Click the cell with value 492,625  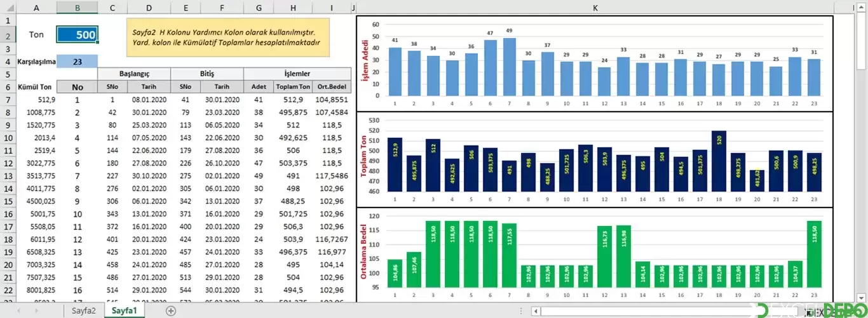click(x=292, y=138)
